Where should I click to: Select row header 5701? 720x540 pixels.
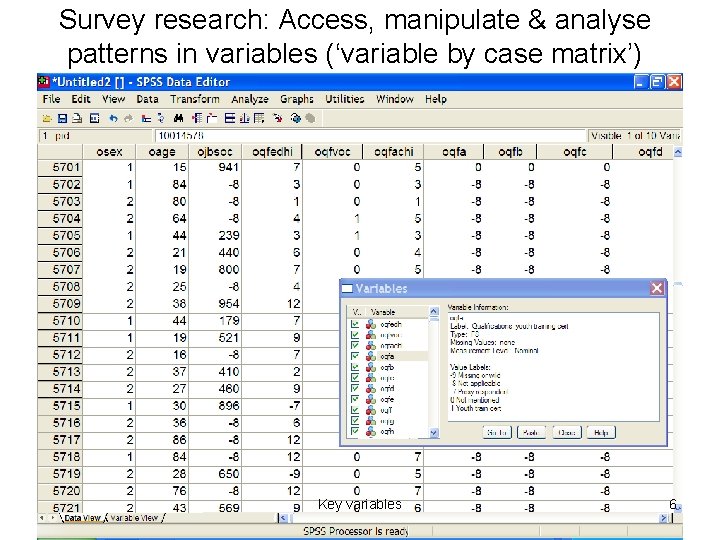pos(60,167)
